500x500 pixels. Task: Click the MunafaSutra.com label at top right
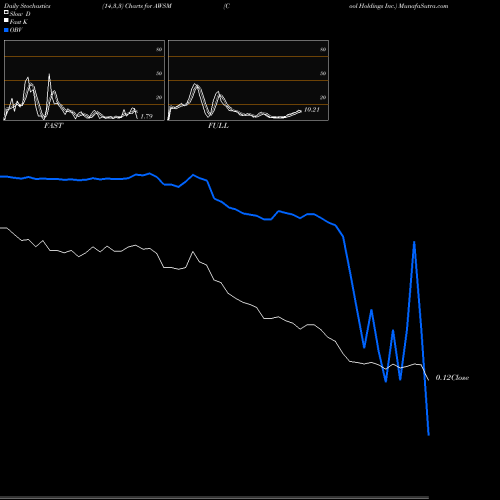(x=423, y=6)
